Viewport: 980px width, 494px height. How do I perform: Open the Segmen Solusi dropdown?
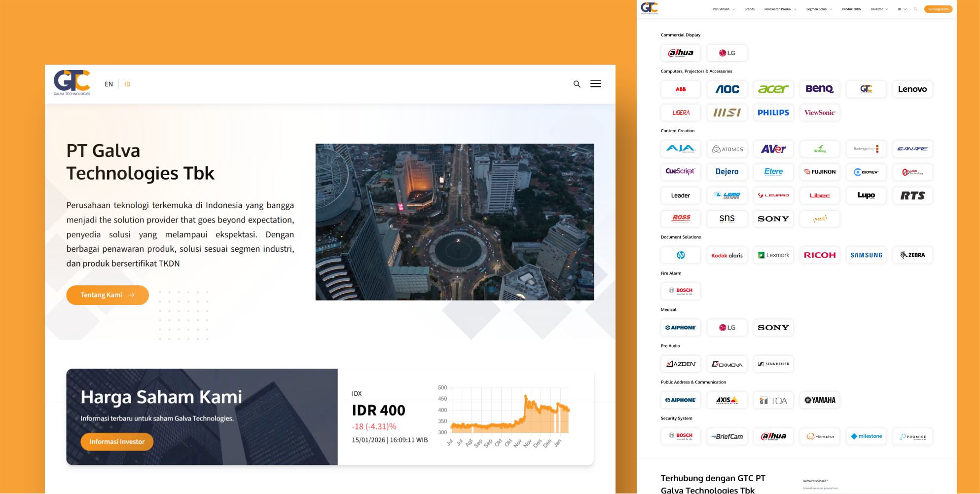[x=819, y=9]
